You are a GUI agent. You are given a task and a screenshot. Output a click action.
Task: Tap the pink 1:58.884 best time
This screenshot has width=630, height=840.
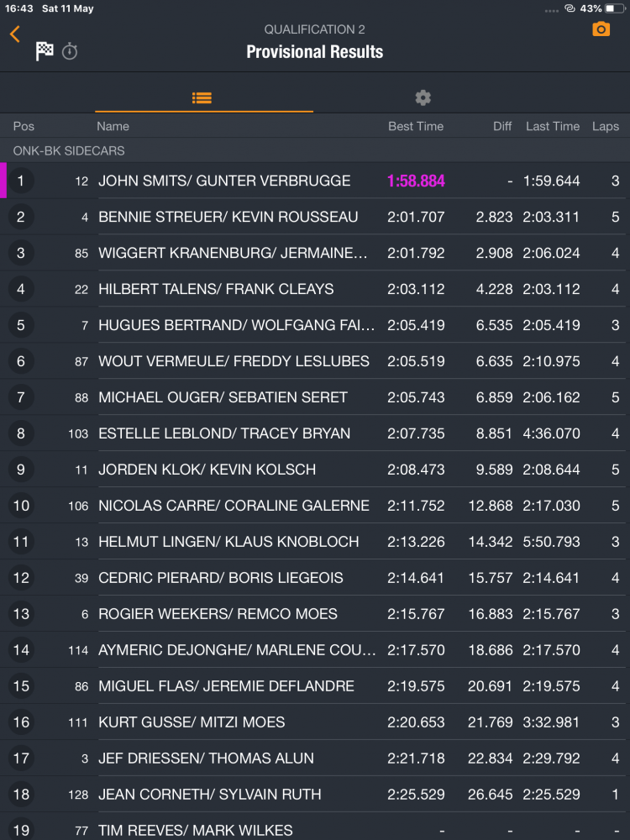pyautogui.click(x=416, y=181)
